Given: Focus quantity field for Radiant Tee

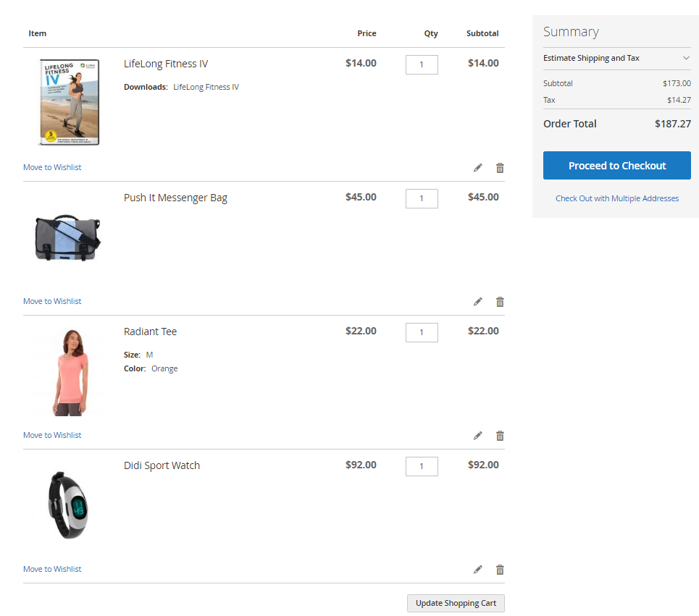Looking at the screenshot, I should click(x=422, y=332).
